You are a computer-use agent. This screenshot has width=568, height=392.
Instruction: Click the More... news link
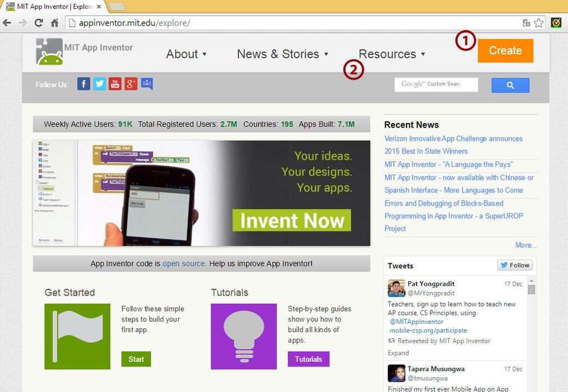pos(526,245)
